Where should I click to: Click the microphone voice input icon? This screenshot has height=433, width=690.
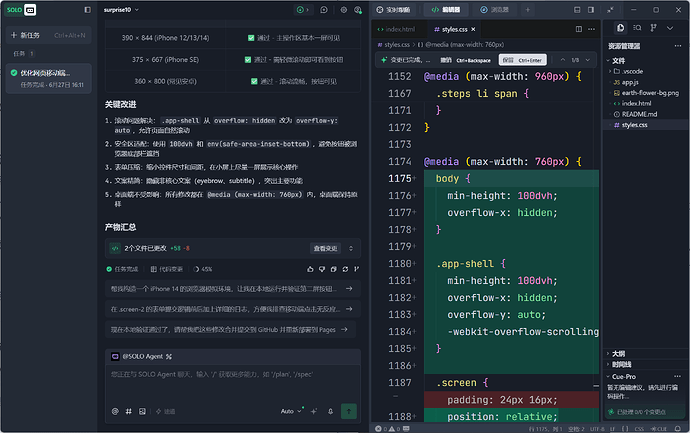click(330, 411)
